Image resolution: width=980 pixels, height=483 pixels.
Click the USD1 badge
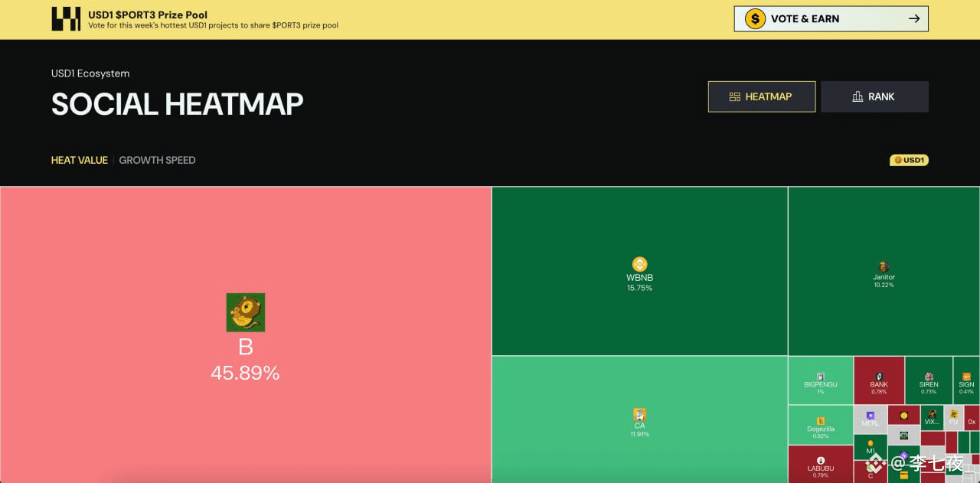tap(909, 160)
